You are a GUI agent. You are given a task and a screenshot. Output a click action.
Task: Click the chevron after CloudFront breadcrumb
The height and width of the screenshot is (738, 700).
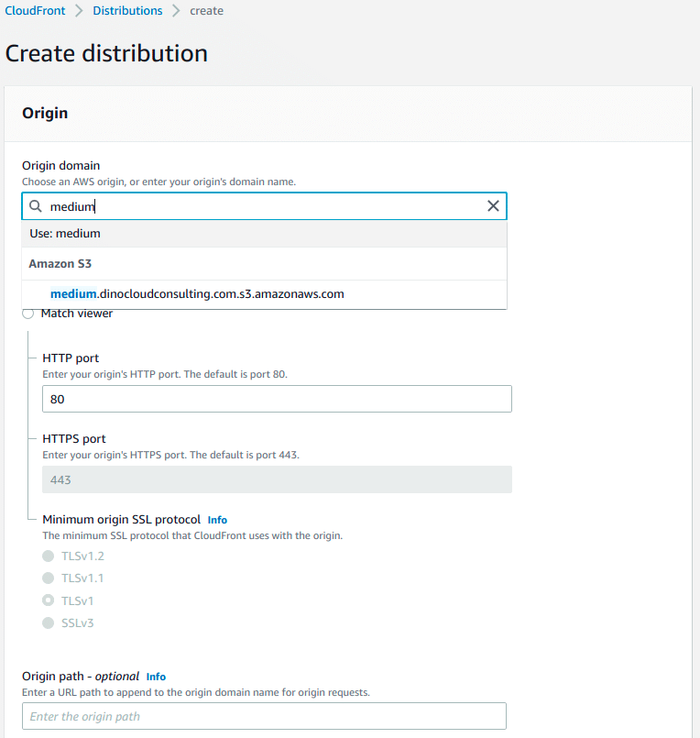[x=79, y=11]
